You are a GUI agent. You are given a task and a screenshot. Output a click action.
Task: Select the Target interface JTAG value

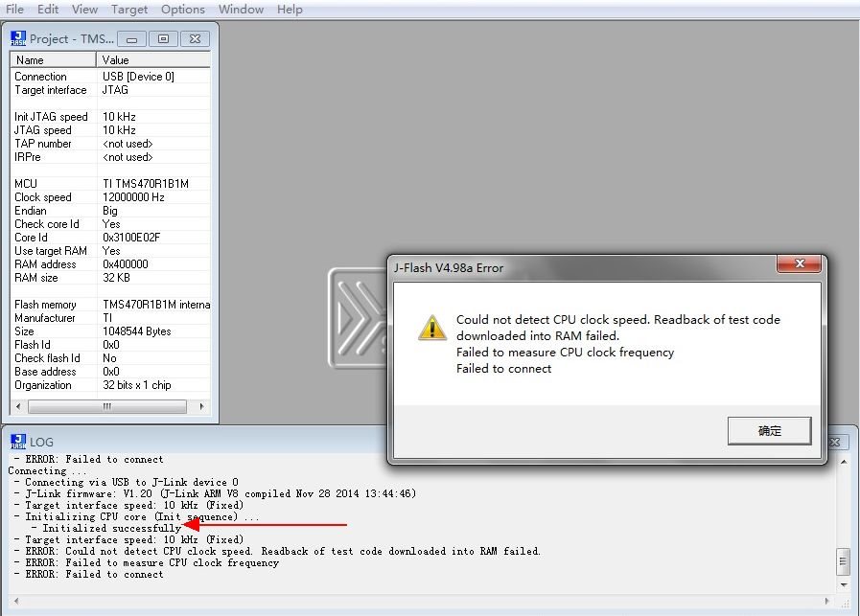click(x=115, y=90)
